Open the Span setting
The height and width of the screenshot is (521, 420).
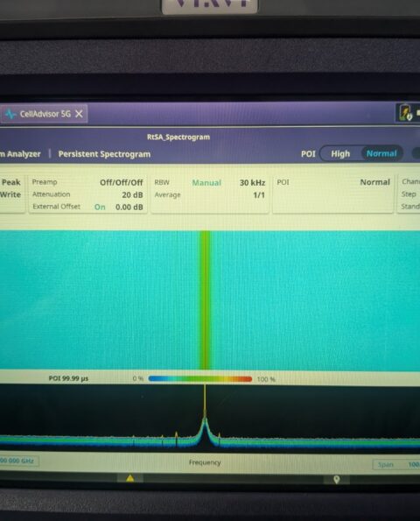pyautogui.click(x=396, y=464)
